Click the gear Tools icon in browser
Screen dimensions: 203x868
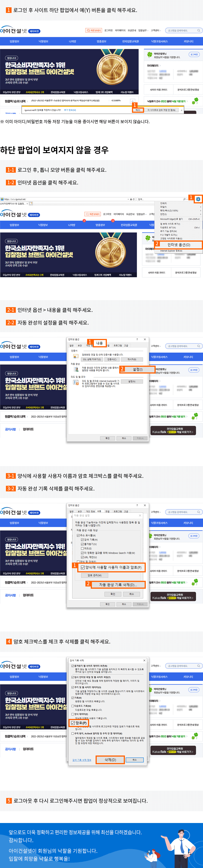(198, 199)
